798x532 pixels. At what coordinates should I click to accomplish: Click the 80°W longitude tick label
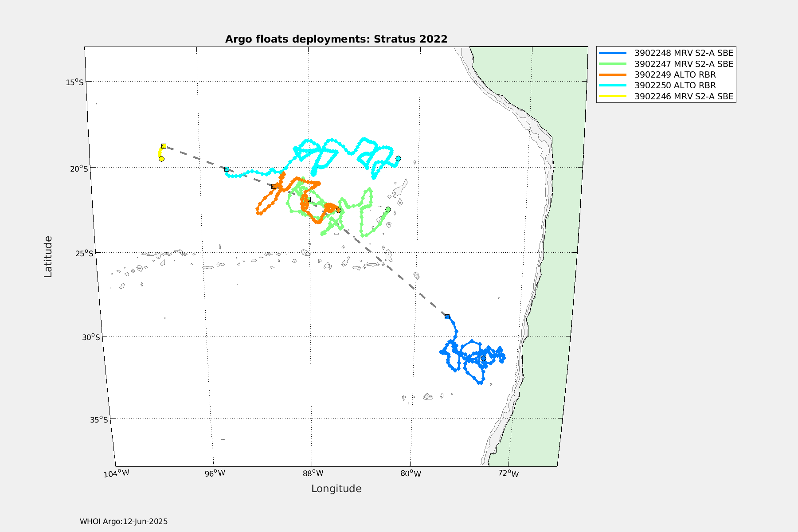(411, 473)
